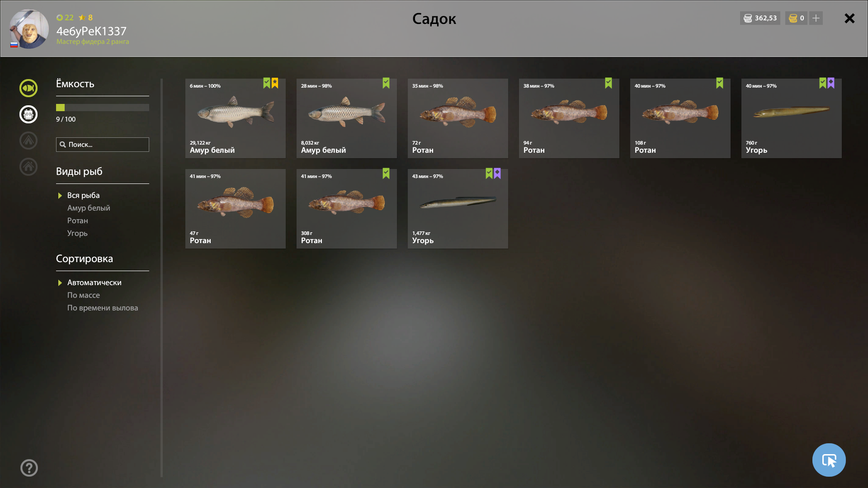The height and width of the screenshot is (488, 868).
Task: Sort fish По массе
Action: [x=84, y=295]
